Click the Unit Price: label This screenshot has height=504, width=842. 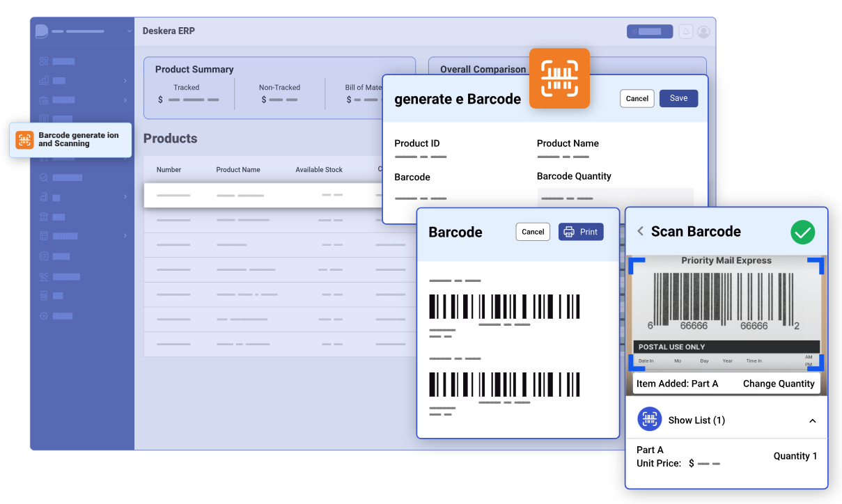[x=659, y=463]
